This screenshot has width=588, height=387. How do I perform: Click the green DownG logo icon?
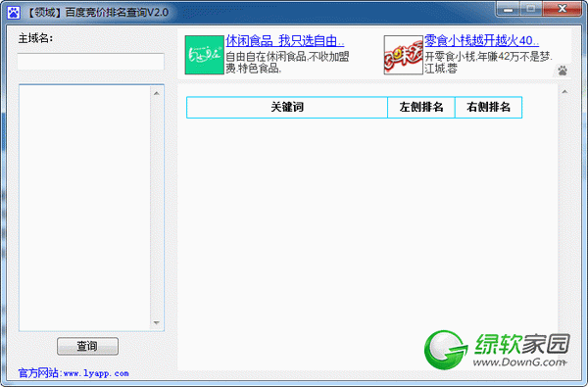446,349
